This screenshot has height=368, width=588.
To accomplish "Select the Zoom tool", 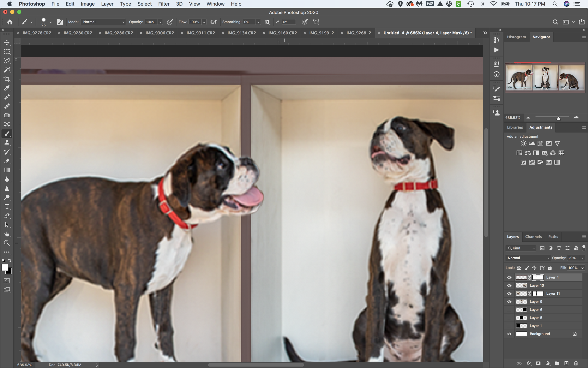I will pyautogui.click(x=7, y=243).
